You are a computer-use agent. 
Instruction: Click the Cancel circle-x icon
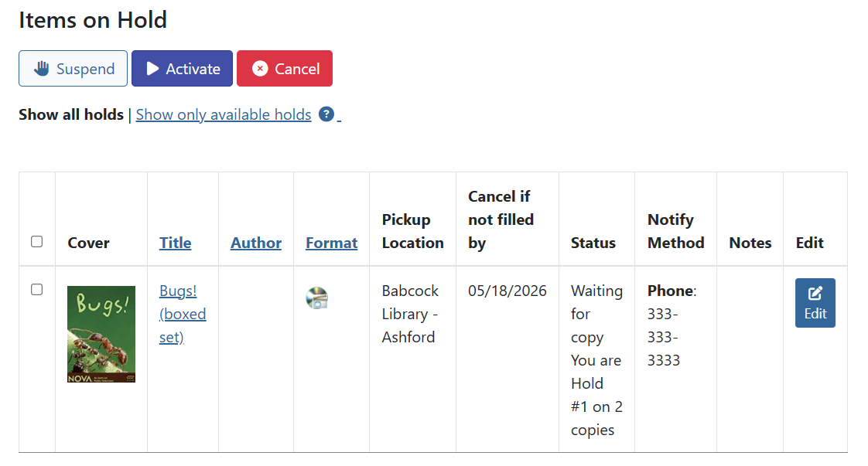[260, 69]
